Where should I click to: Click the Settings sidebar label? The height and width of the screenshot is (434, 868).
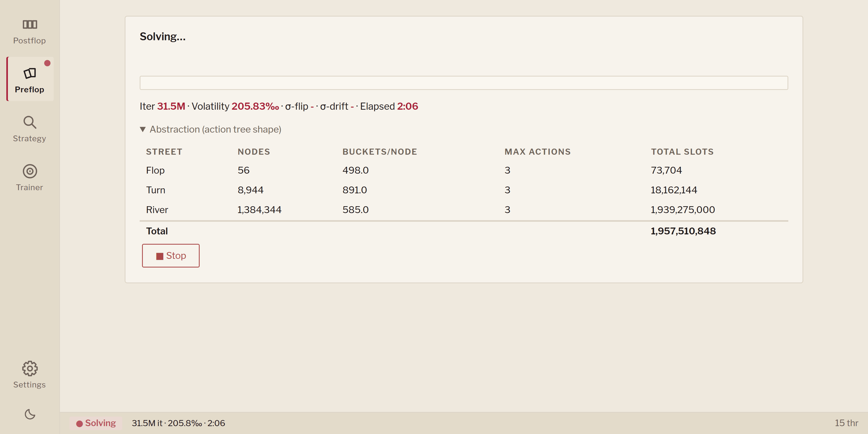click(29, 385)
